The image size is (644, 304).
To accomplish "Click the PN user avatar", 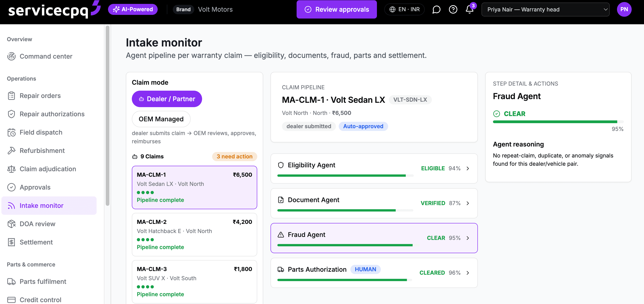I will coord(624,10).
